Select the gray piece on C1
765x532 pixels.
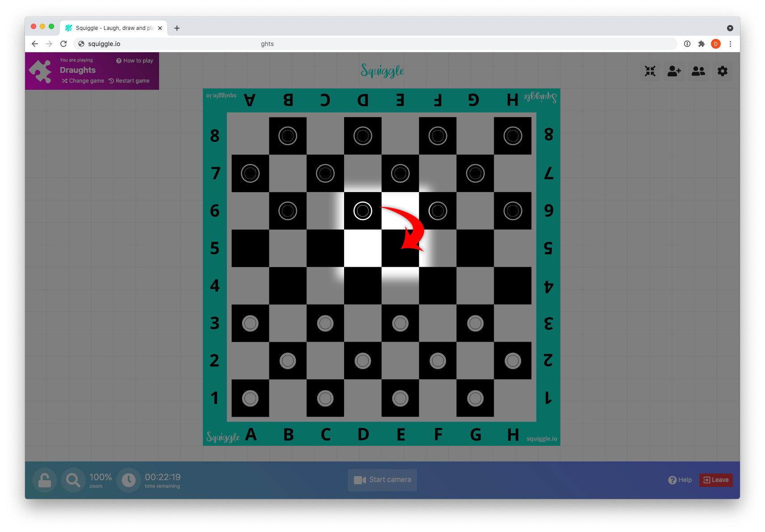coord(325,398)
